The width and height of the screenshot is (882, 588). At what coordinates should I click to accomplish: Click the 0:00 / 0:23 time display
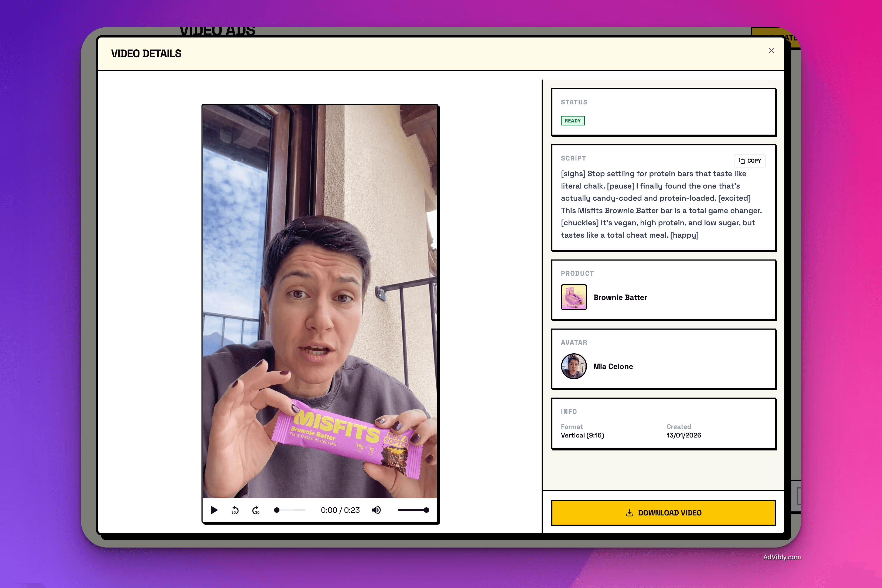tap(340, 510)
